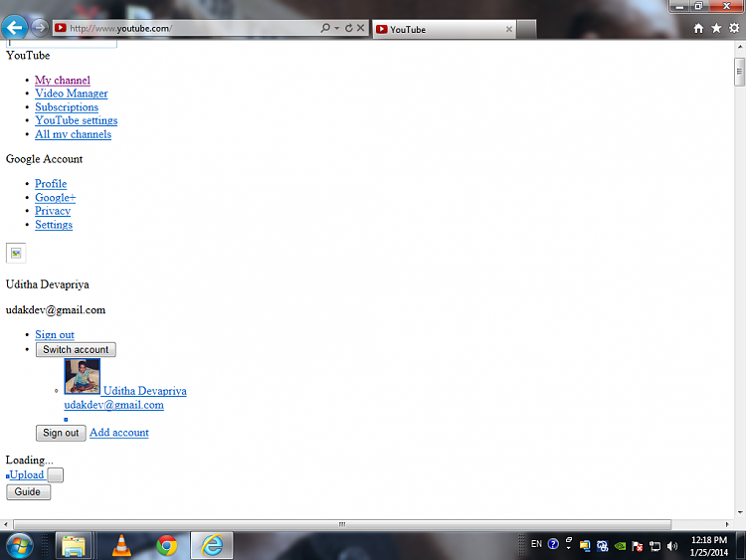This screenshot has height=560, width=746.
Task: Open Windows Explorer from the taskbar
Action: coord(74,546)
